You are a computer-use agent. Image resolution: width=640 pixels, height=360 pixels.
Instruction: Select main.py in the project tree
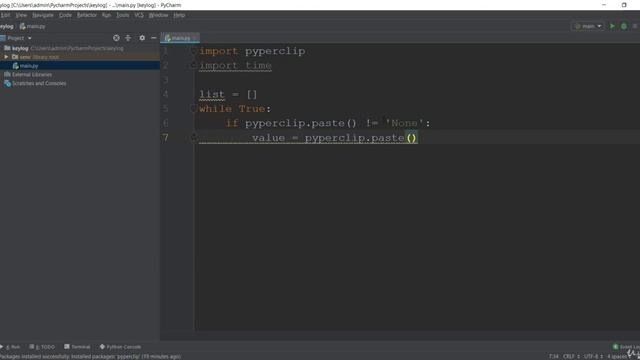point(80,66)
